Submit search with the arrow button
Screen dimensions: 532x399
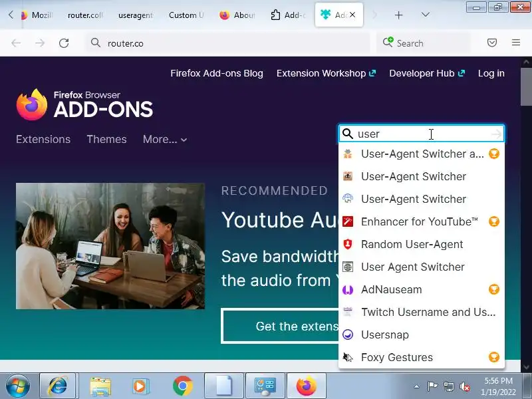496,134
